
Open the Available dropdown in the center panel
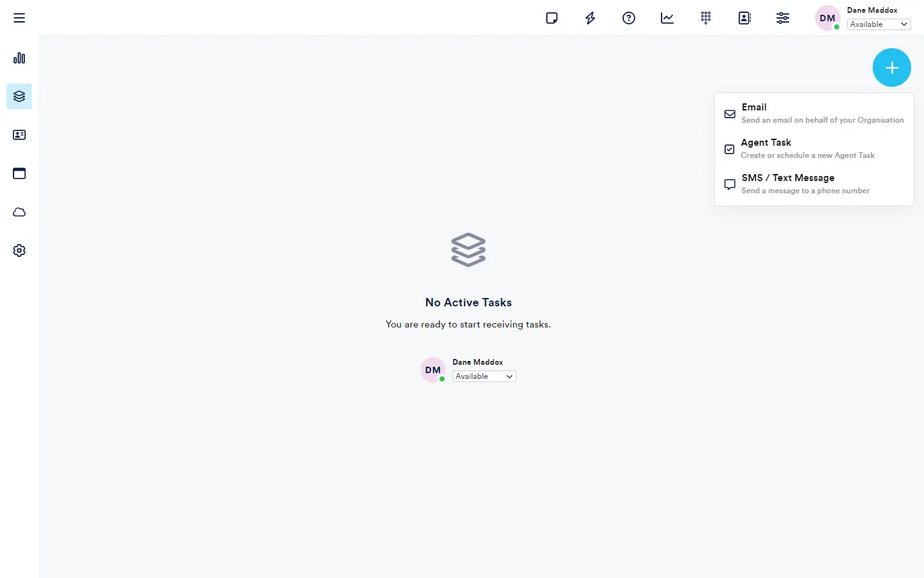click(x=484, y=376)
